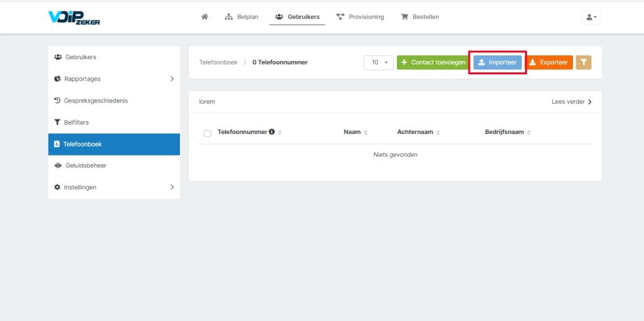Click the Belplan sitemap icon
Screen dimensions: 644x321
click(229, 17)
